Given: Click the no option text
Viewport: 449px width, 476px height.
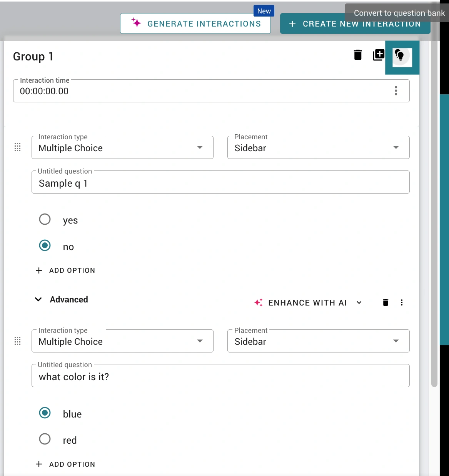Looking at the screenshot, I should (68, 247).
